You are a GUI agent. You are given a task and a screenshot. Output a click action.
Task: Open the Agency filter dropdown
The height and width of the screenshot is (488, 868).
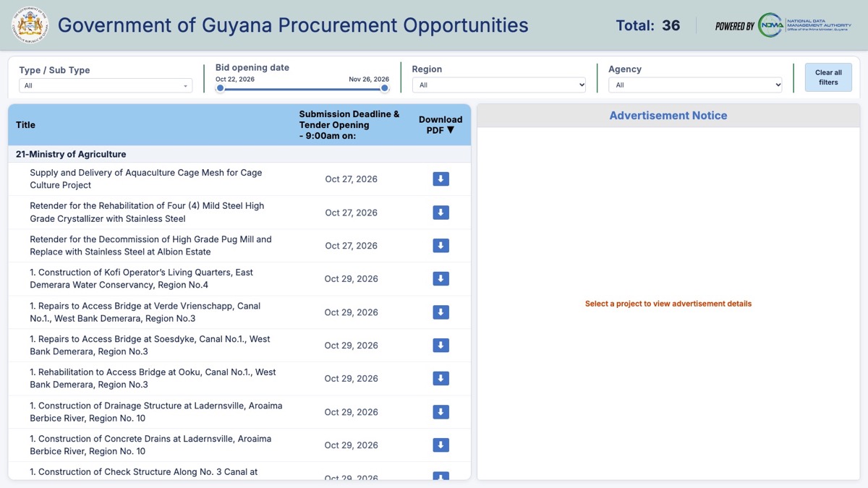[x=695, y=85]
